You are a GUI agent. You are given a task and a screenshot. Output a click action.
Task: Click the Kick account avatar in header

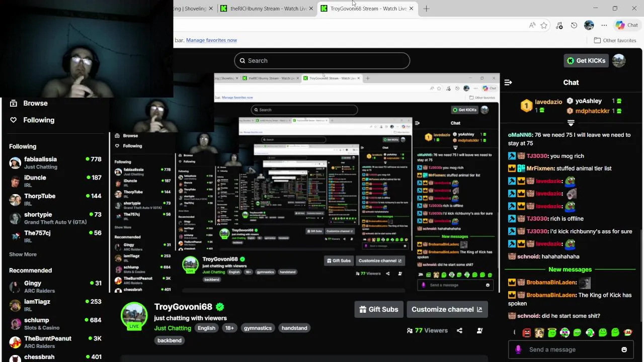click(x=619, y=60)
